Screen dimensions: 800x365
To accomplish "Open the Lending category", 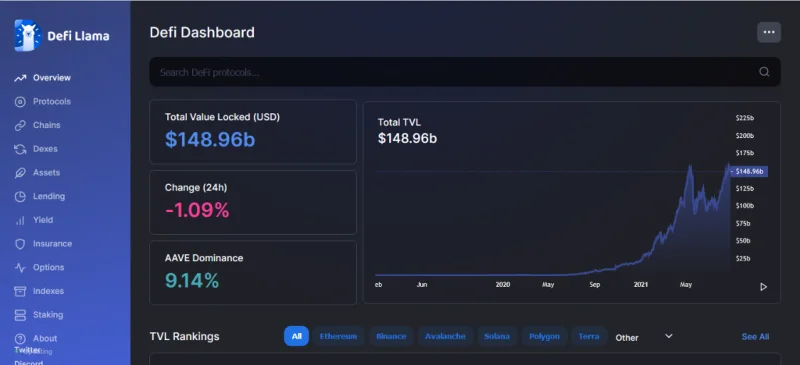I will point(49,197).
